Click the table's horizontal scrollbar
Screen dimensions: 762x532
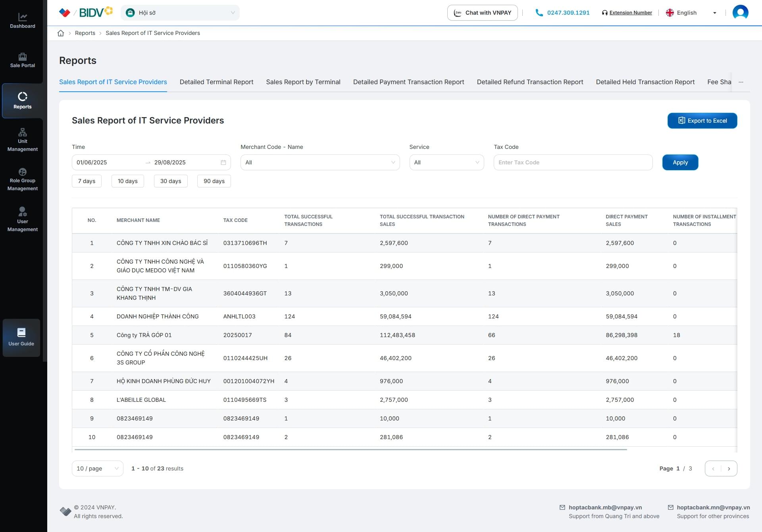(x=350, y=449)
